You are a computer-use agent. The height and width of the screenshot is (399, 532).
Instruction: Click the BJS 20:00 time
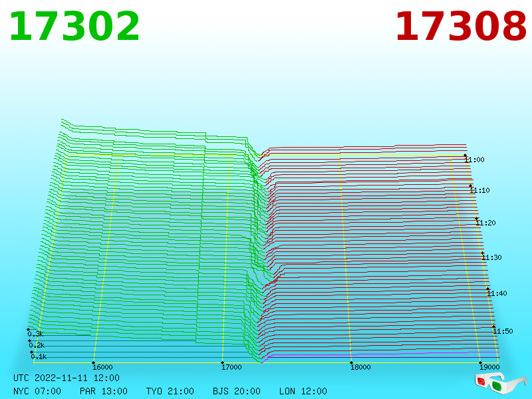coord(237,391)
